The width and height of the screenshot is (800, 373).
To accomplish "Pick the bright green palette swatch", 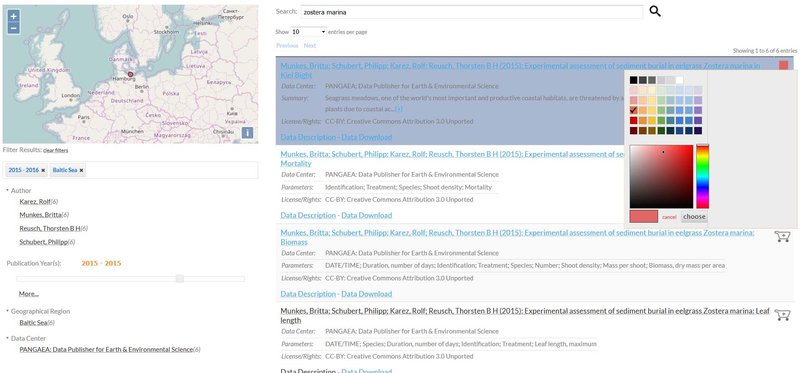I will point(661,120).
